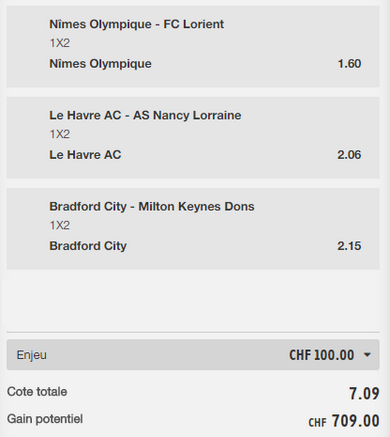Click the Enjeu label in stake bar

point(32,355)
